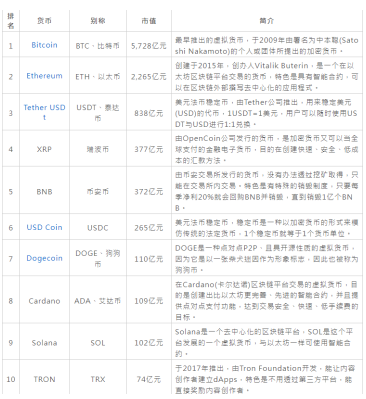Select the 5,728亿元 market cap cell
The image size is (366, 399).
[x=149, y=46]
